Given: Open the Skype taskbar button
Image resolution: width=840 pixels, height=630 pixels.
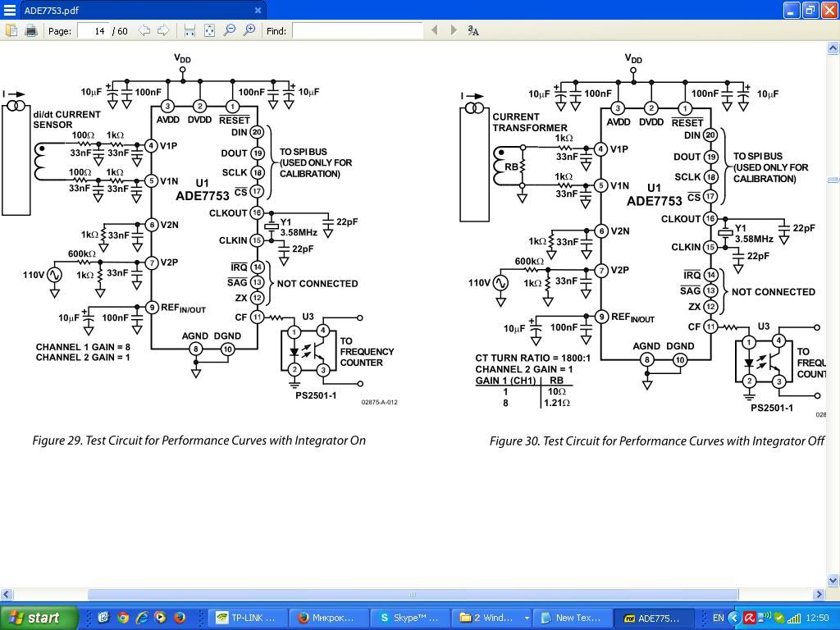Looking at the screenshot, I should [x=409, y=618].
